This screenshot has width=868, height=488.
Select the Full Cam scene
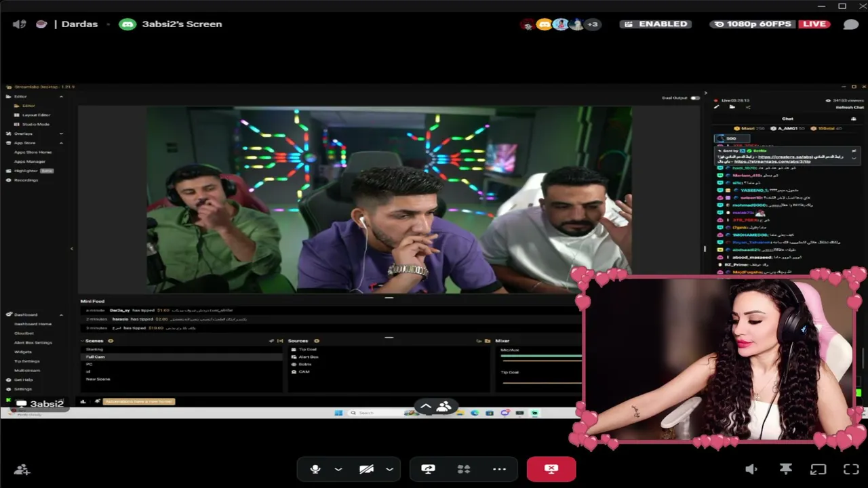click(x=182, y=357)
